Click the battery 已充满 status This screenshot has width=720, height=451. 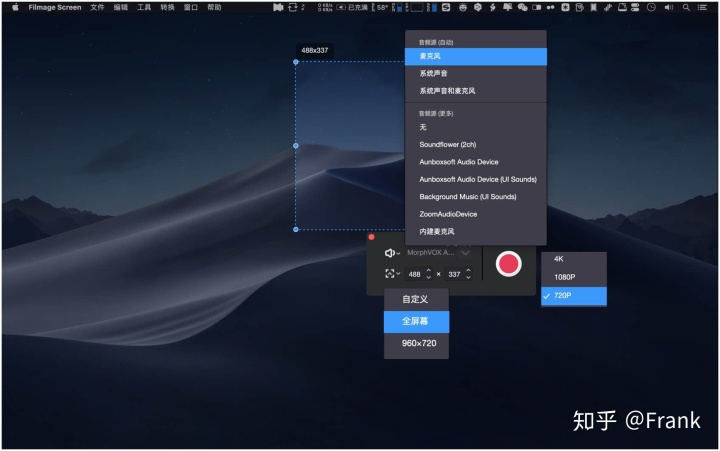pos(352,7)
